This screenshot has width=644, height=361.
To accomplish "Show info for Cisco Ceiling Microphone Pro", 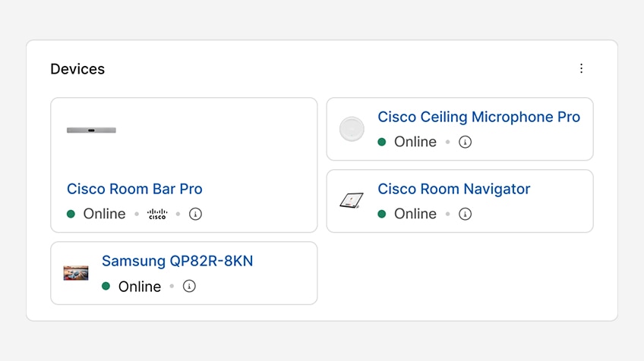I will coord(465,142).
